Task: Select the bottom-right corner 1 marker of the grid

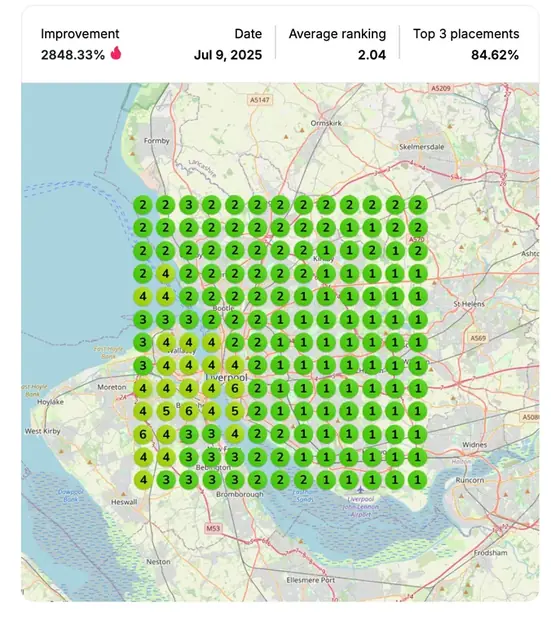Action: [418, 480]
